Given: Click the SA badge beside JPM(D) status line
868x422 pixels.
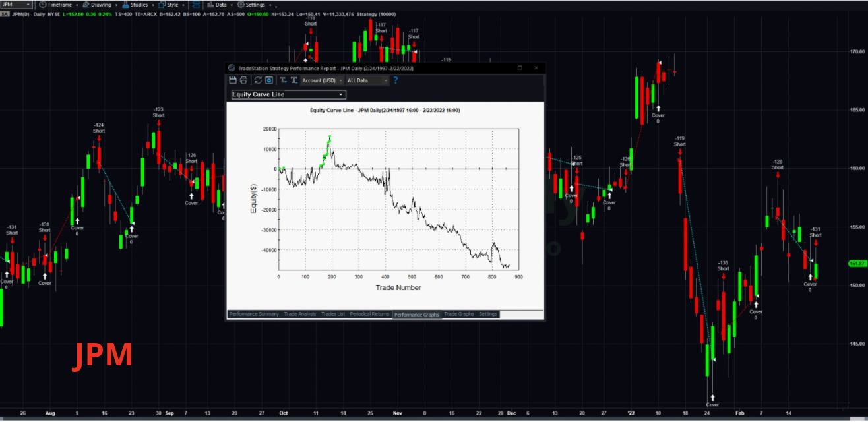Looking at the screenshot, I should 5,14.
